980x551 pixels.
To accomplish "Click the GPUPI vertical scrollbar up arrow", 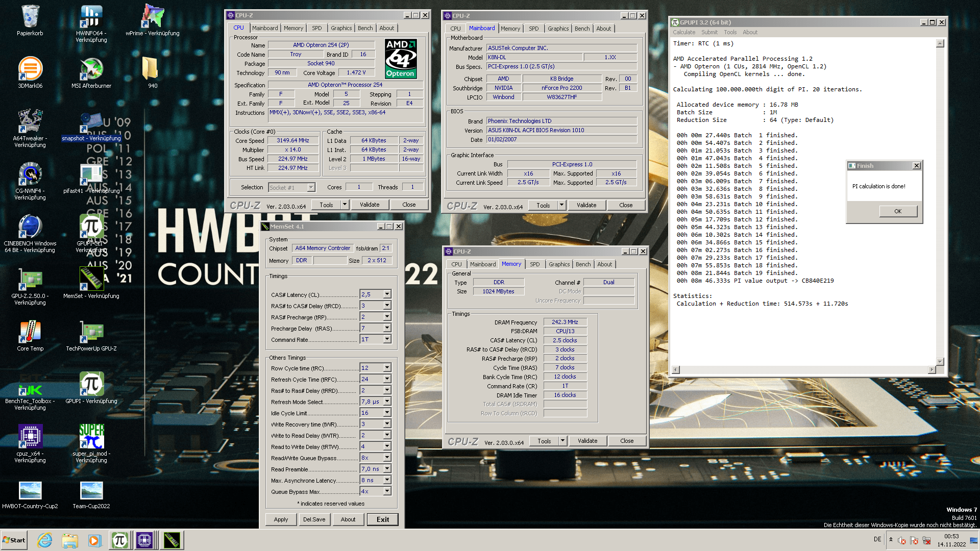I will [940, 44].
